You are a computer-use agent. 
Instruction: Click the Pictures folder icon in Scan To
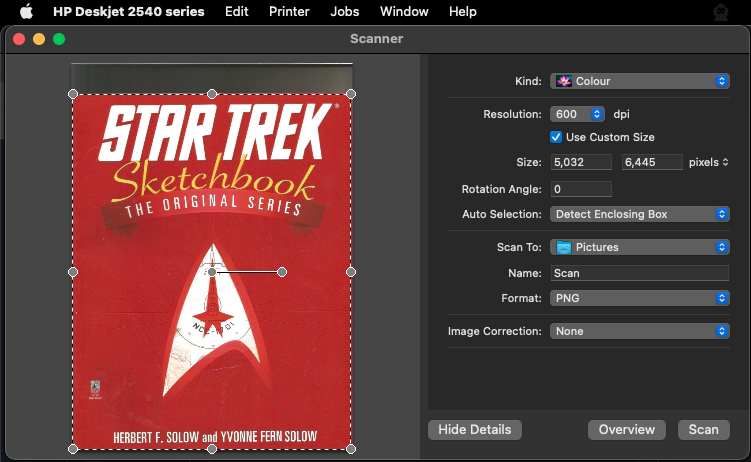tap(564, 248)
